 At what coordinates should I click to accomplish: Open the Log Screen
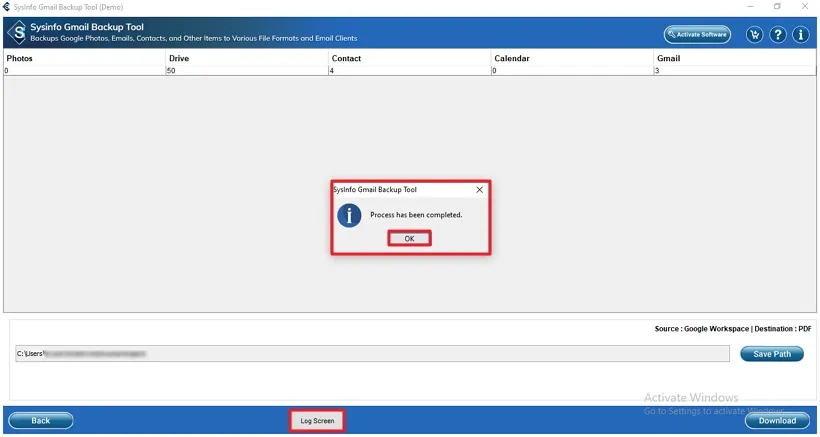click(317, 421)
